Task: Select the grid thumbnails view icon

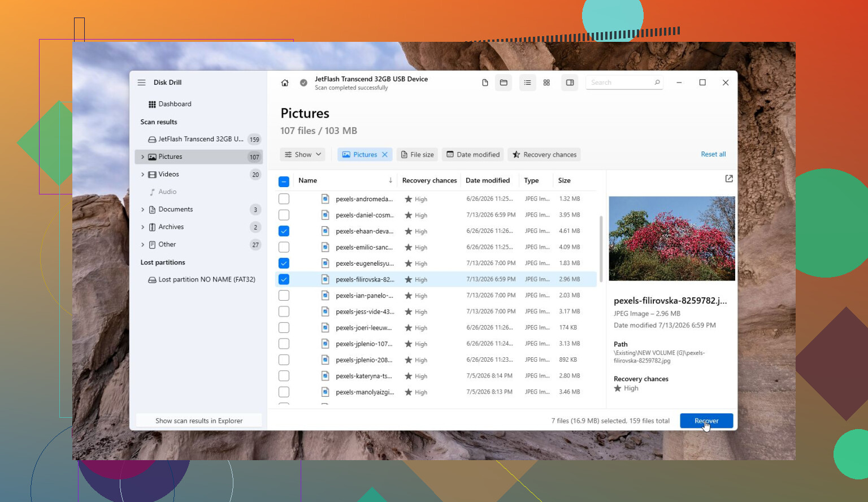Action: [546, 83]
